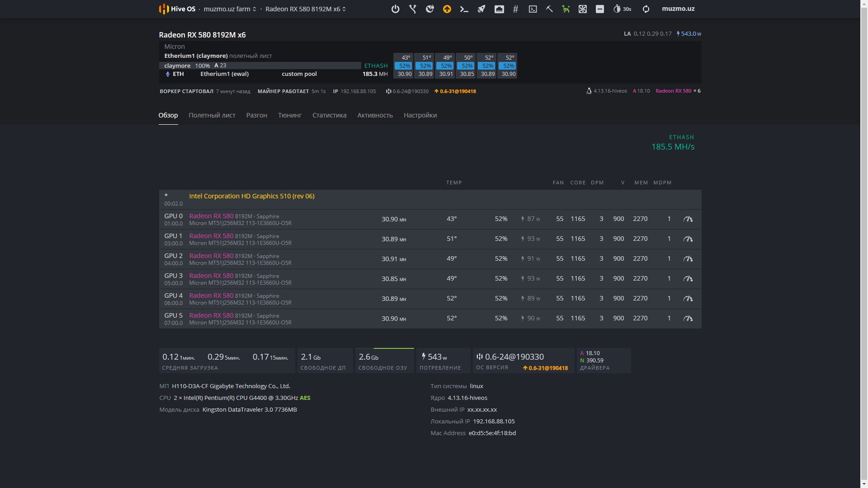Click the hash symbol icon
Viewport: 868px width, 488px height.
pyautogui.click(x=515, y=9)
